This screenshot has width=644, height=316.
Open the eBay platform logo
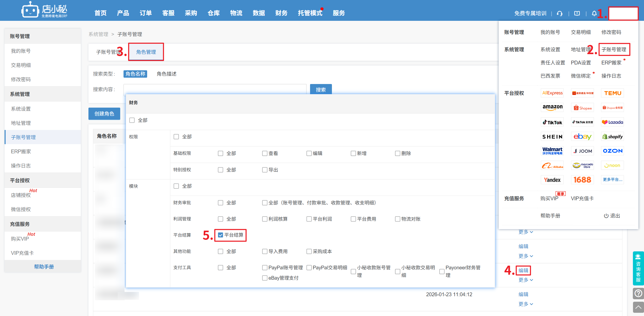tap(582, 137)
